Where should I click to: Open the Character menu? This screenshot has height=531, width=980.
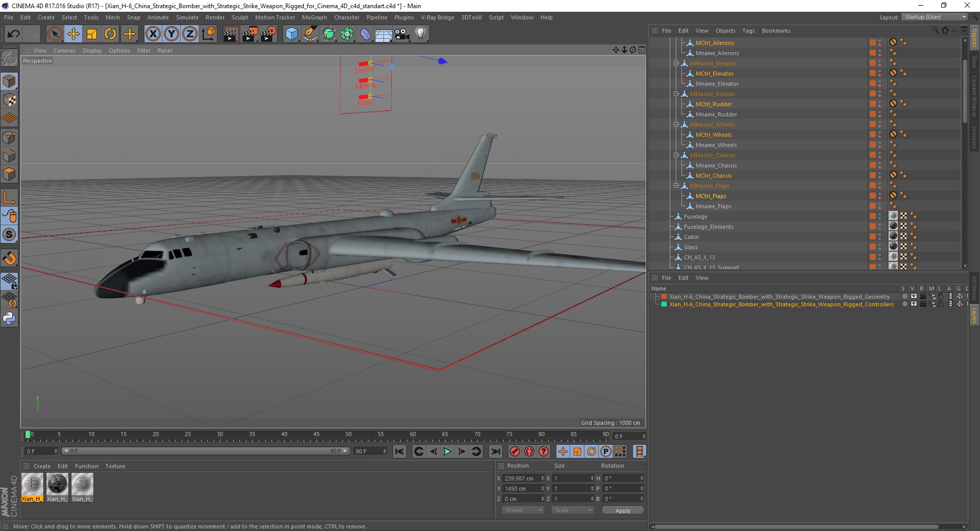point(347,17)
